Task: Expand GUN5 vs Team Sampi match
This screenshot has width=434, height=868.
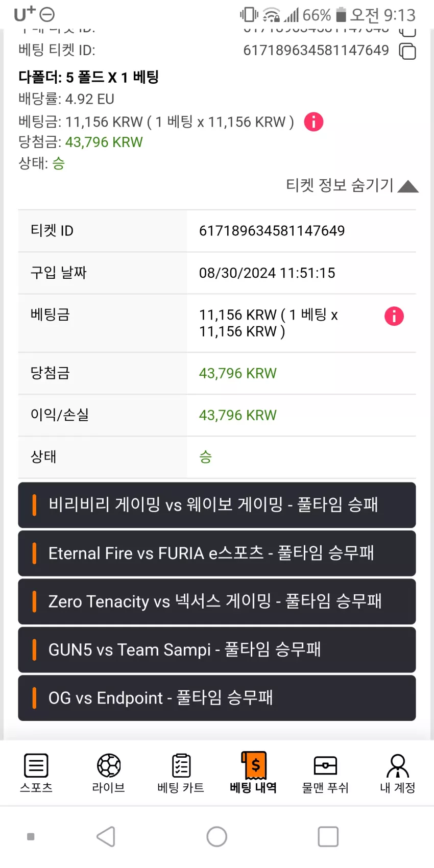Action: pos(217,649)
